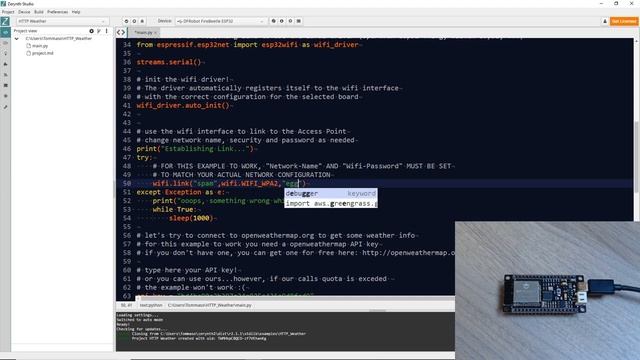Click on line 36 streams.serial()
Image resolution: width=640 pixels, height=360 pixels.
point(169,62)
